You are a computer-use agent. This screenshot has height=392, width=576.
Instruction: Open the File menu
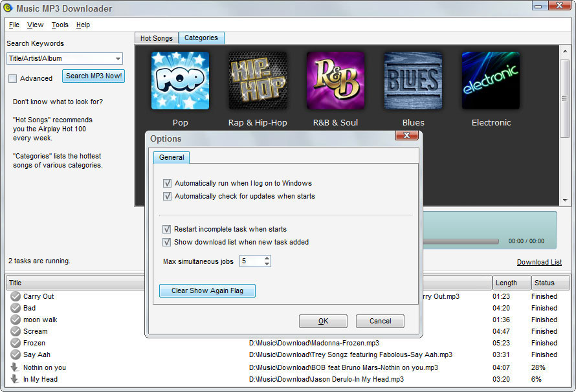pyautogui.click(x=14, y=25)
